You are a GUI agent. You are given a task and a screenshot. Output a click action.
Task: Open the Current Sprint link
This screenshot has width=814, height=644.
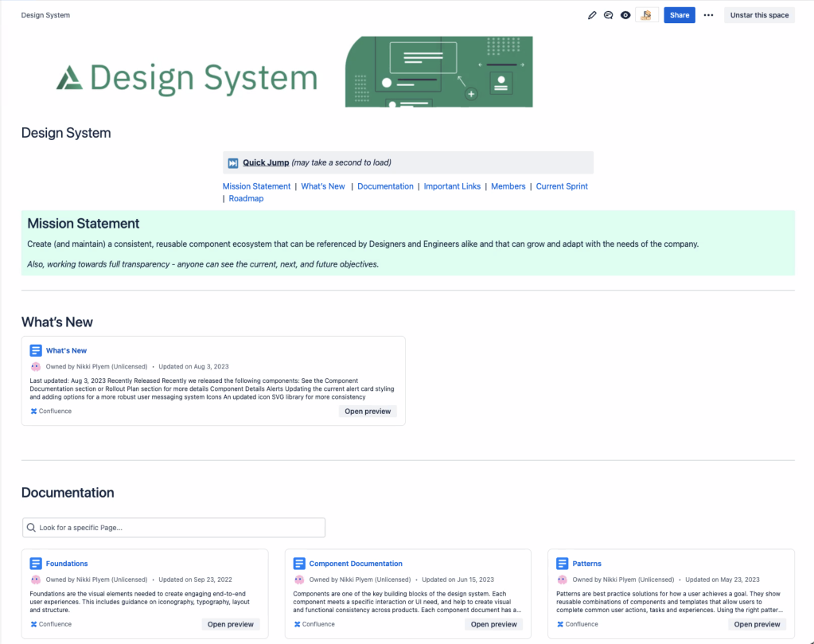pyautogui.click(x=561, y=185)
